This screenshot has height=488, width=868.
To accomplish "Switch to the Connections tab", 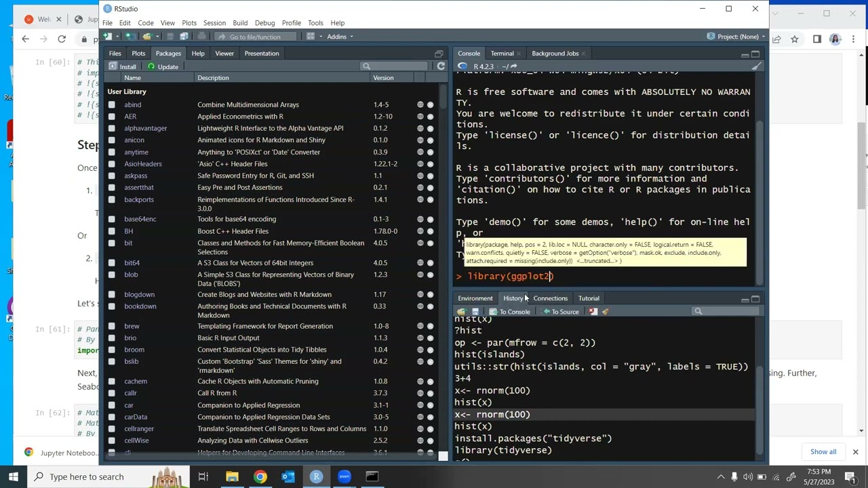I will (550, 298).
